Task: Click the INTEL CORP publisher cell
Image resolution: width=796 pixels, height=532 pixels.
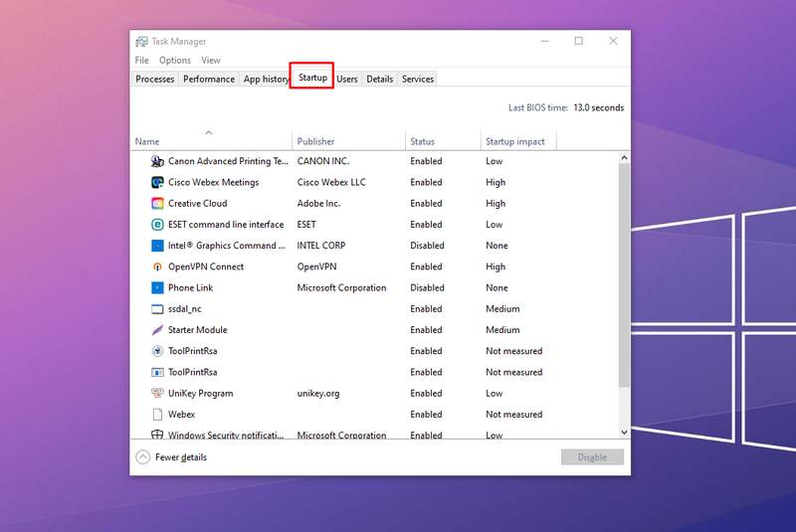Action: pyautogui.click(x=321, y=246)
